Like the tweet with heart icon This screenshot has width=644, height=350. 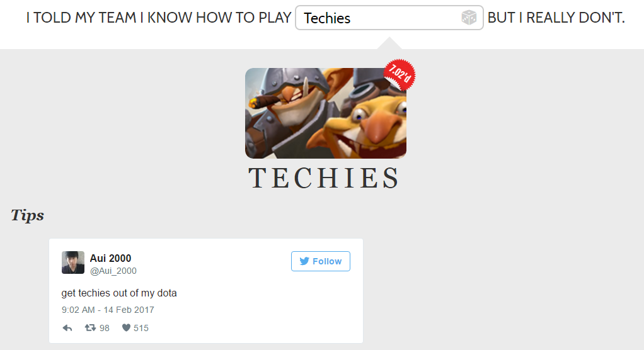(126, 328)
